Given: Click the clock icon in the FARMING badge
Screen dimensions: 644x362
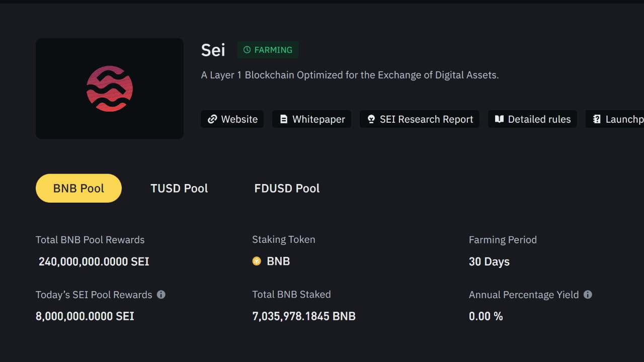Looking at the screenshot, I should (x=247, y=50).
